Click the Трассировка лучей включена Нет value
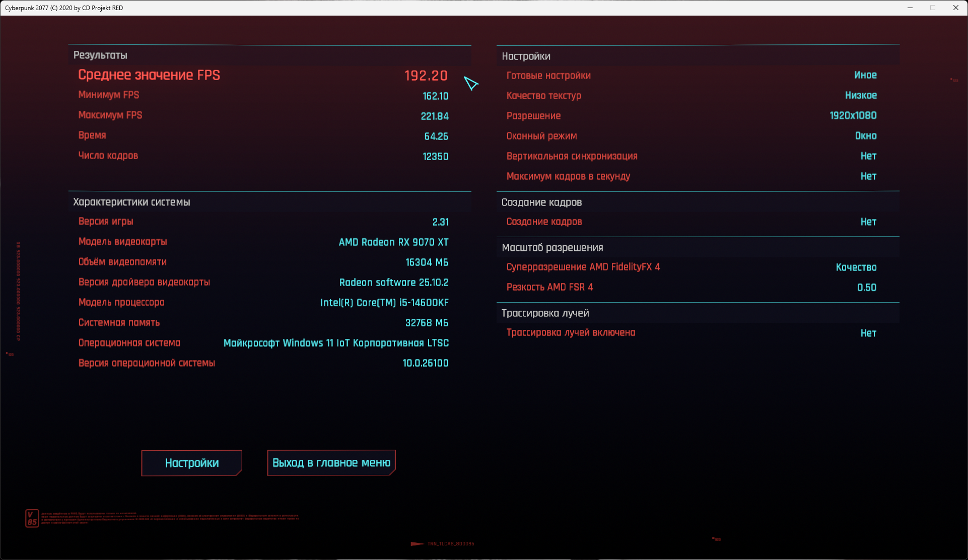This screenshot has width=968, height=560. point(868,333)
